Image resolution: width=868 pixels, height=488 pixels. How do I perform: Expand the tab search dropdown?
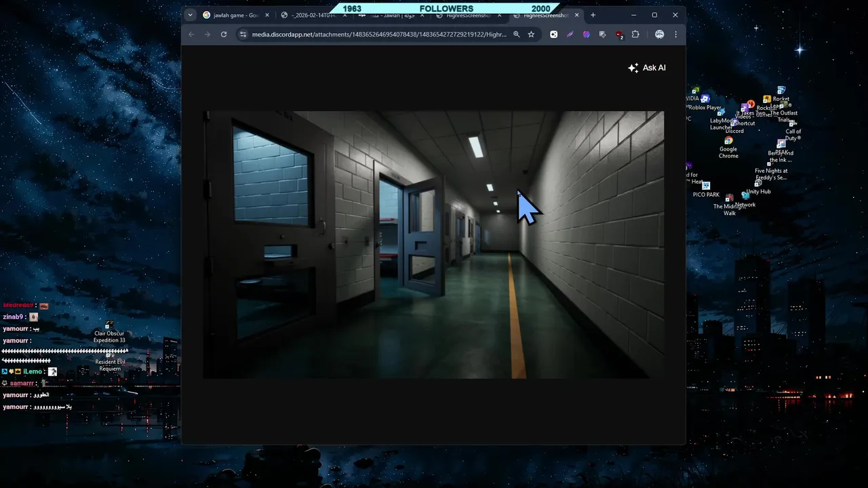click(190, 15)
